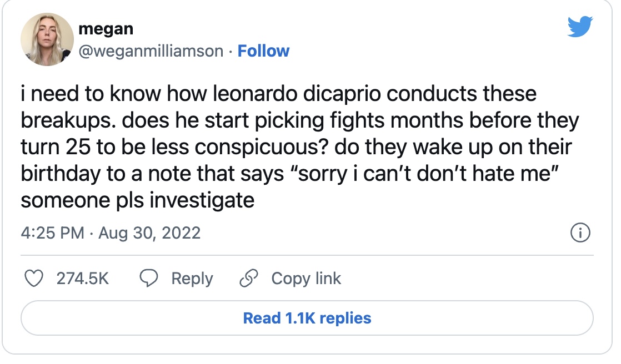Follow the account via the Follow link
The image size is (621, 364).
point(263,51)
